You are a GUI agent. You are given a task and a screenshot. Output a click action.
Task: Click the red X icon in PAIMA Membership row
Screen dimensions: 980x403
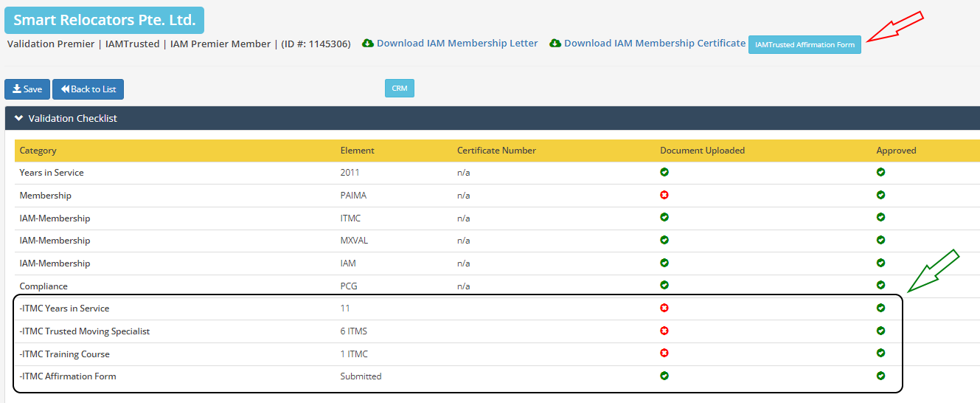(664, 195)
